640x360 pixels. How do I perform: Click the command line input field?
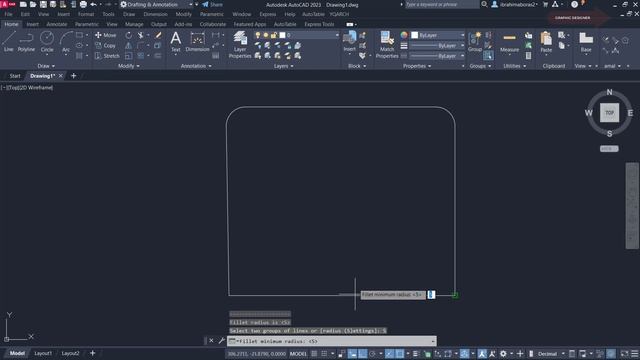(331, 341)
